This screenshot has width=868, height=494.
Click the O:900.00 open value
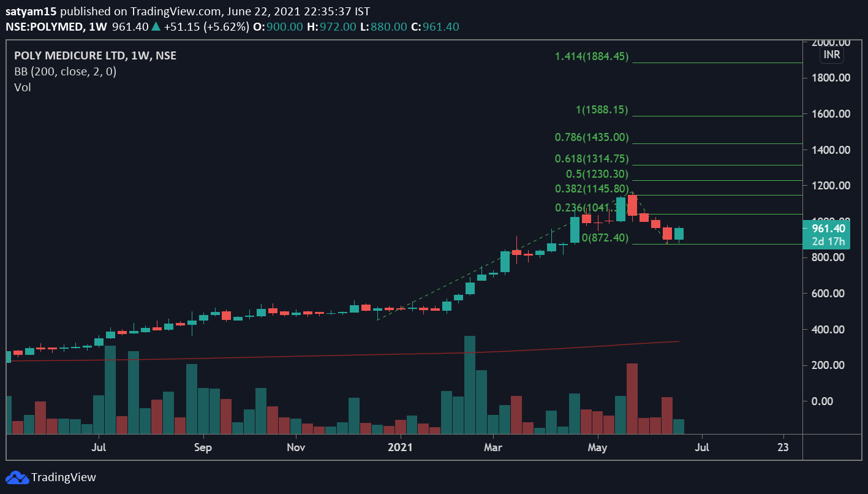[277, 27]
